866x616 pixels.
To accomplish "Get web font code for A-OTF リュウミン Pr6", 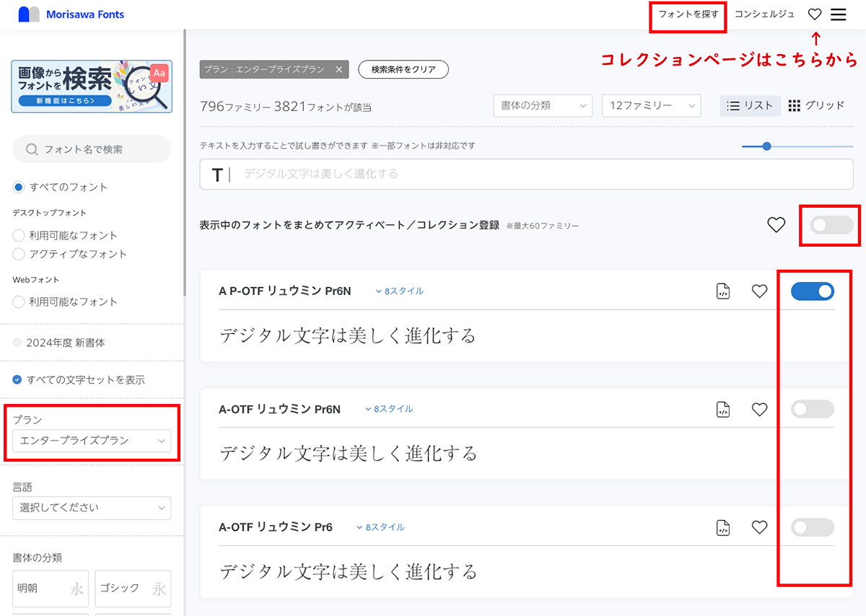I will click(x=723, y=528).
